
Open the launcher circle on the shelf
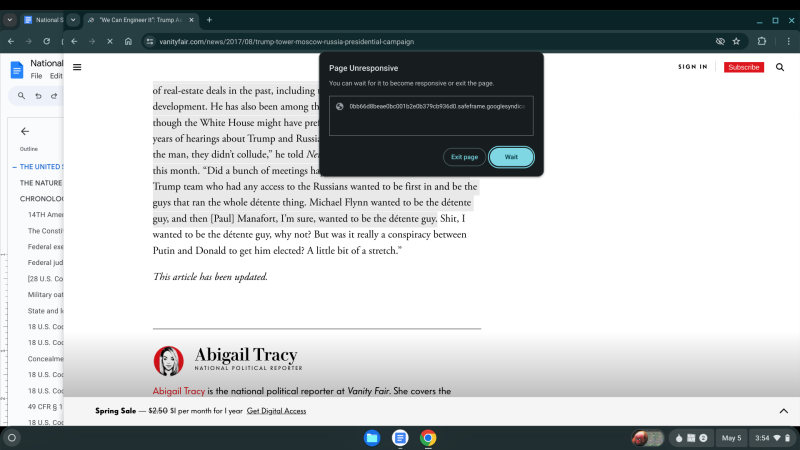pos(12,438)
